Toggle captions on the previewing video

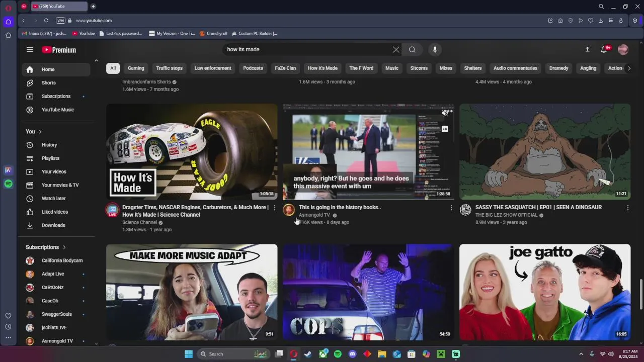coord(445,129)
